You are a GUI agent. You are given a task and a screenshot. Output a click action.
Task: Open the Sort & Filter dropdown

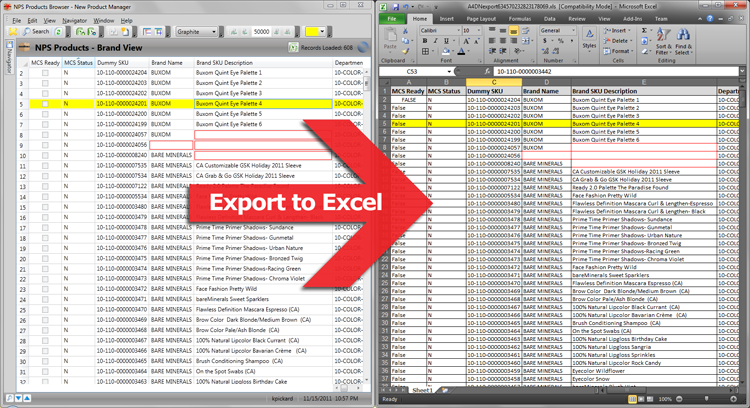(x=663, y=41)
